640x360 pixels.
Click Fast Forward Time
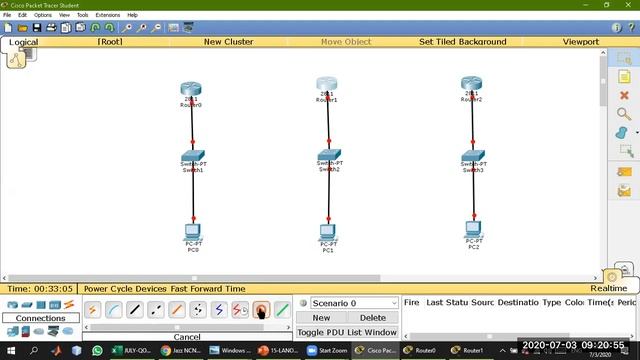pos(208,289)
